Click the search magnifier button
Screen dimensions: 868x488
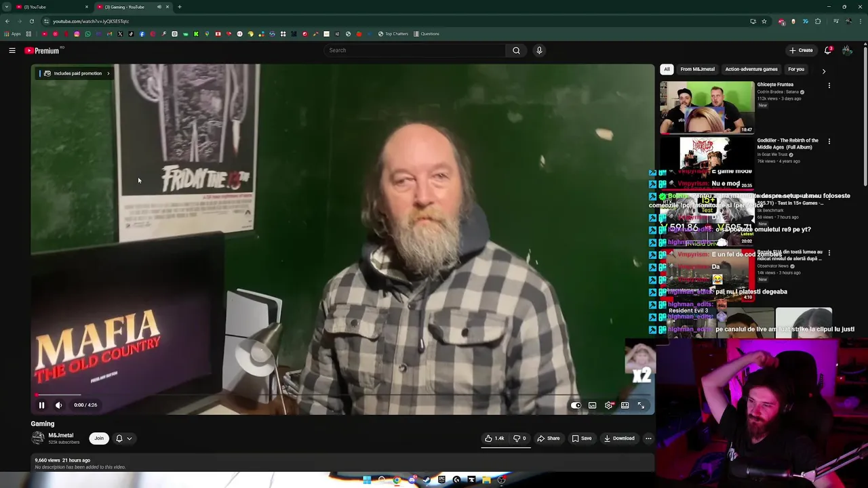pos(516,50)
